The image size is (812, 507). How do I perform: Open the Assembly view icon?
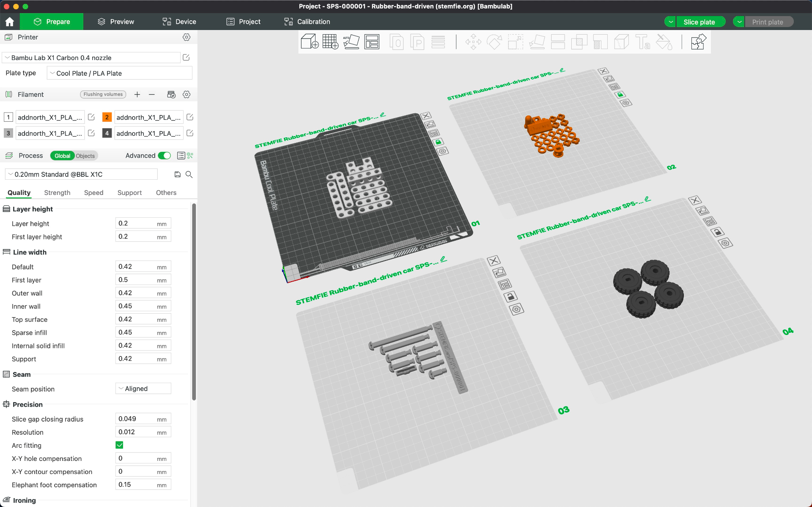(698, 42)
